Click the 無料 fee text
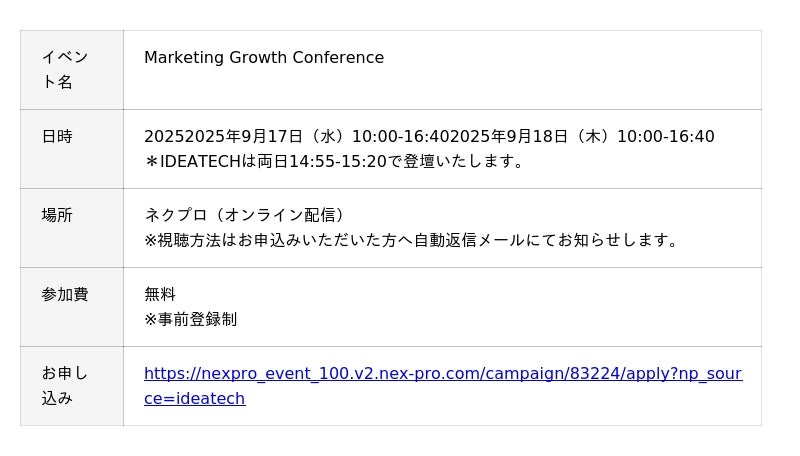 point(160,295)
